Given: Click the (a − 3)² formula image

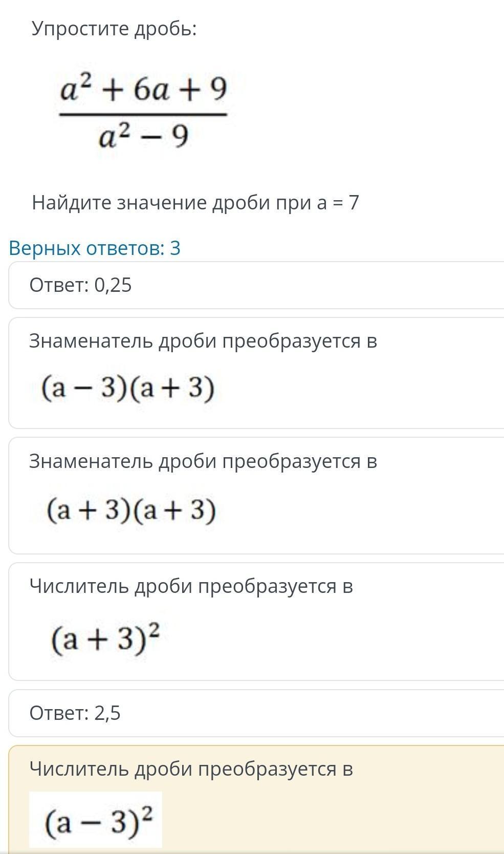Looking at the screenshot, I should pos(96,820).
